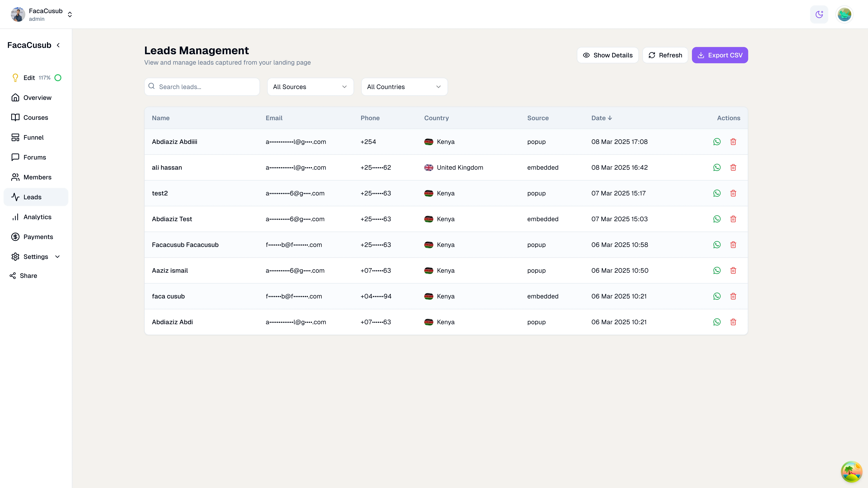The height and width of the screenshot is (488, 868).
Task: Click the 08 Mar 2025 17:08 date cell
Action: point(619,142)
